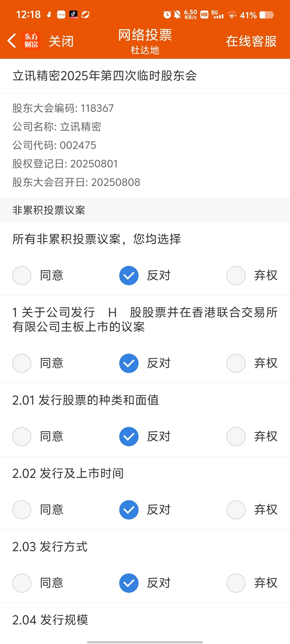Tap the alarm clock status icon
The width and height of the screenshot is (290, 644).
click(167, 14)
